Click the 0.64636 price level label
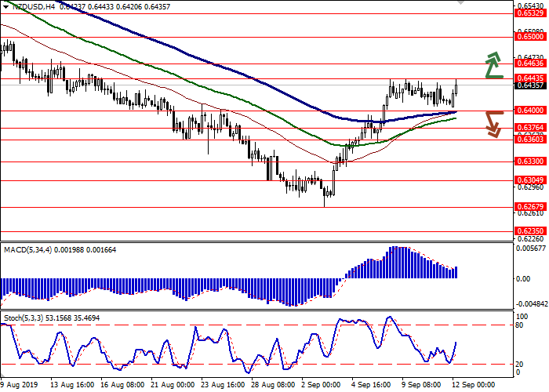The image size is (549, 392). coord(530,64)
